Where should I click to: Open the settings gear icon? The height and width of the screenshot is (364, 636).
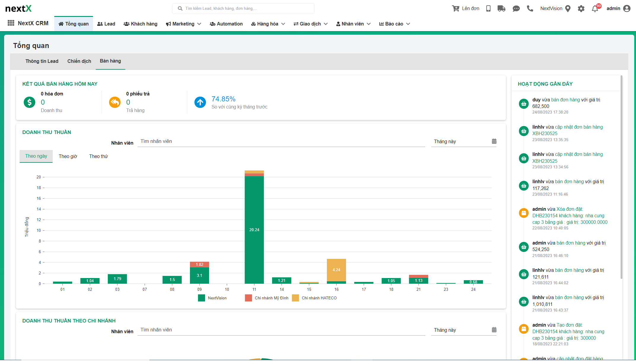click(581, 9)
